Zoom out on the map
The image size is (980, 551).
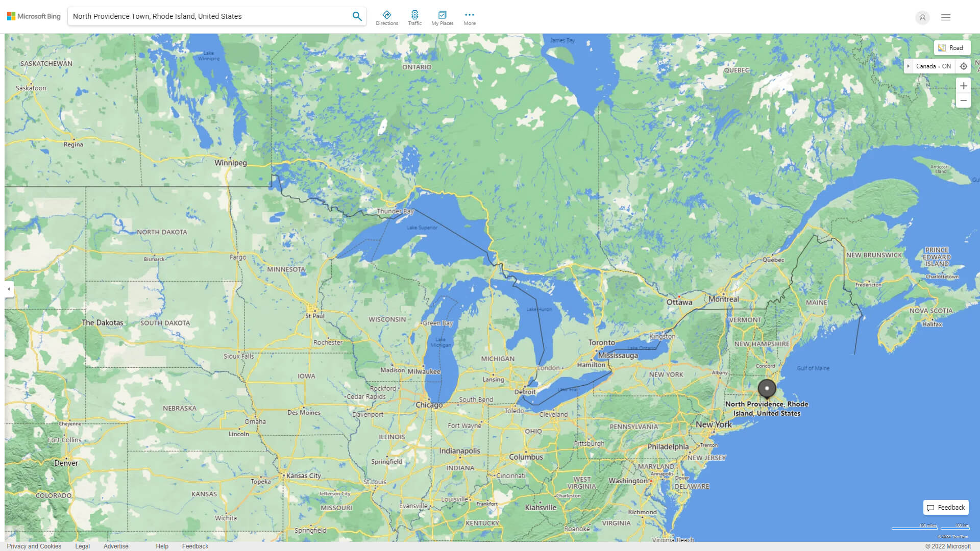(x=963, y=101)
